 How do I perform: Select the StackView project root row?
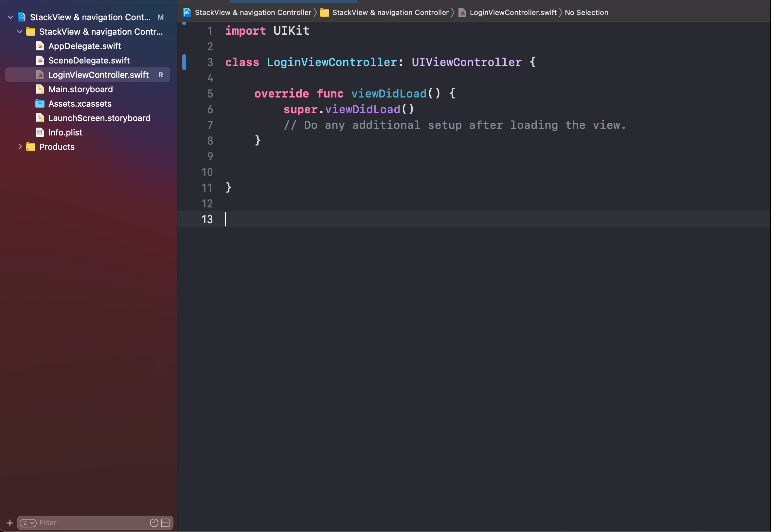coord(90,17)
